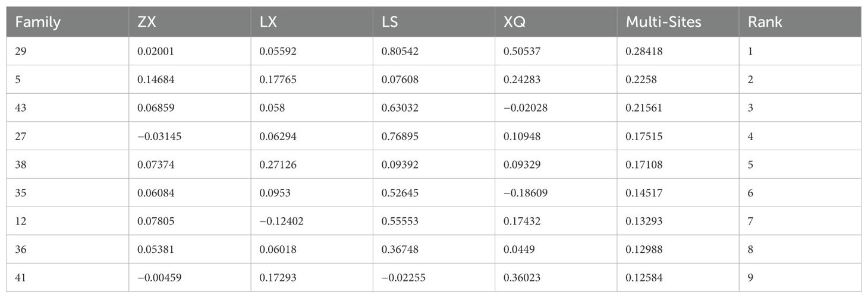Select Family 29 row label

point(21,52)
